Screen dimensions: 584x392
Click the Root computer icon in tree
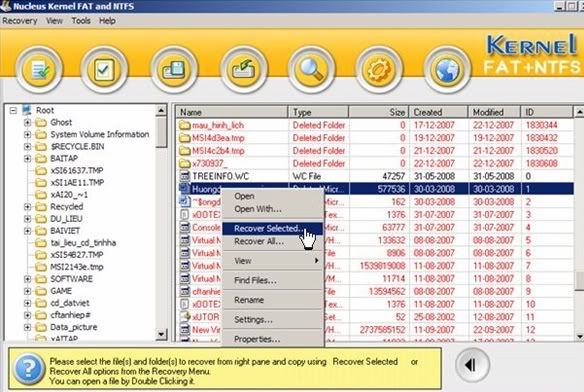point(27,110)
